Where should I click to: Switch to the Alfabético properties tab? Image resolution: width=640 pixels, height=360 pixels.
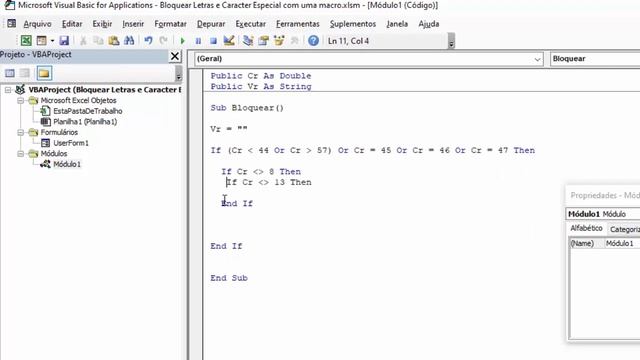(x=586, y=229)
